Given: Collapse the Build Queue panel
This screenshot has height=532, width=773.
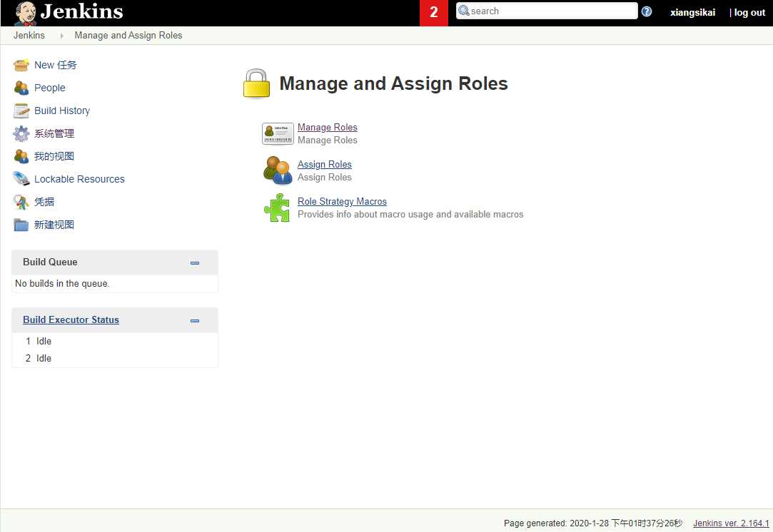Looking at the screenshot, I should coord(195,263).
